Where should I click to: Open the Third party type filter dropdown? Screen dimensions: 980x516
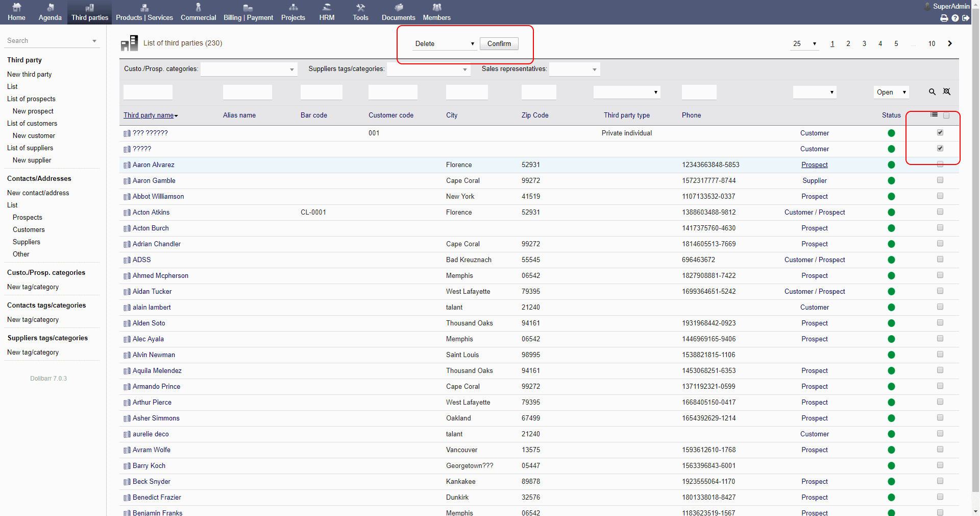(627, 92)
